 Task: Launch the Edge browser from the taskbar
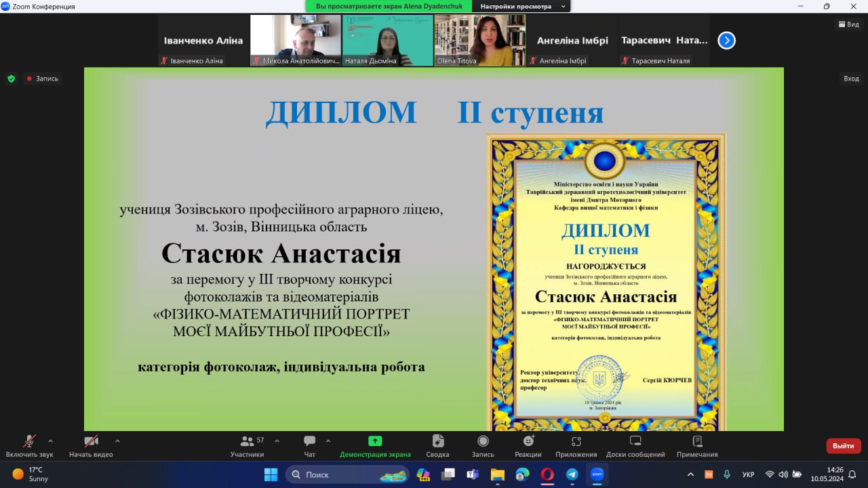[522, 474]
